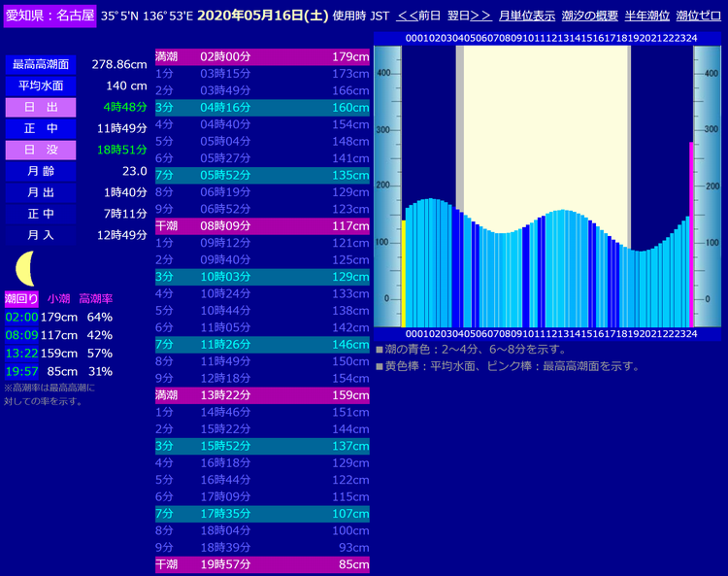Click the 月齢 moon age label
728x576 pixels.
[x=40, y=171]
